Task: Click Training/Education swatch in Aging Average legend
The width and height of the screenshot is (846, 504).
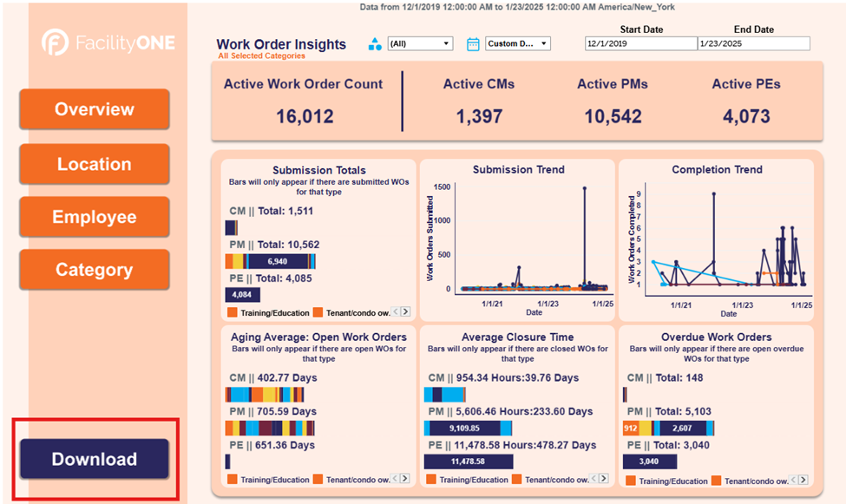Action: tap(233, 479)
